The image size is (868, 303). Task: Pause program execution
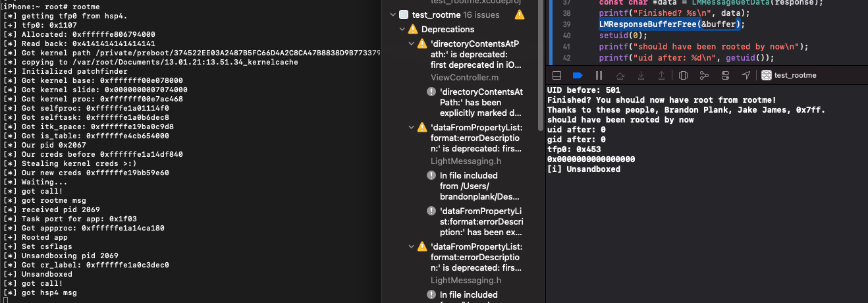[599, 75]
